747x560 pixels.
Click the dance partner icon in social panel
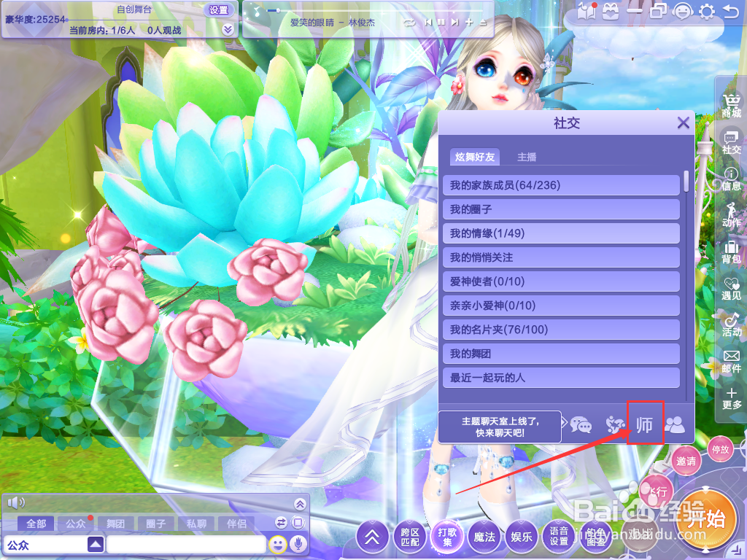click(614, 424)
